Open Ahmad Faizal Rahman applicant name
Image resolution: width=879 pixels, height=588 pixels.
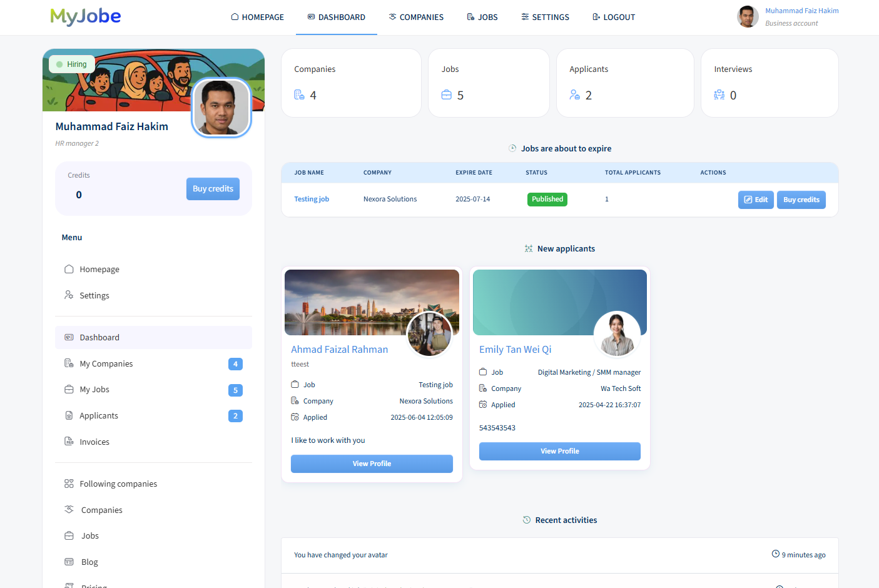(x=340, y=350)
